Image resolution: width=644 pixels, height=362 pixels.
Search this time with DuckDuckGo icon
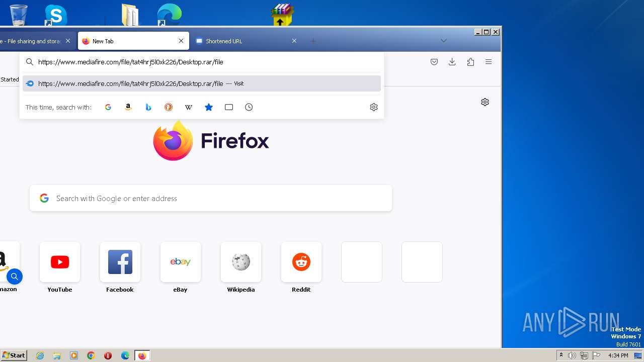click(x=169, y=107)
